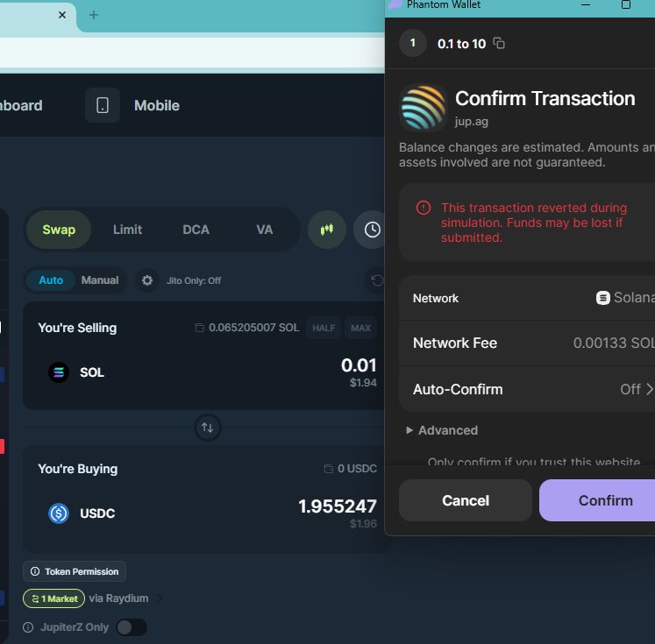Image resolution: width=655 pixels, height=644 pixels.
Task: Select Manual slippage mode
Action: pyautogui.click(x=100, y=280)
